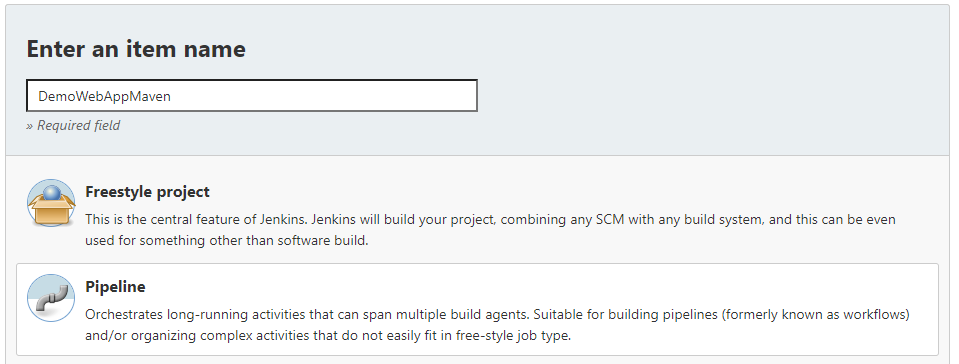Click the Pipeline description text
Viewport: 959px width, 364px height.
click(498, 325)
